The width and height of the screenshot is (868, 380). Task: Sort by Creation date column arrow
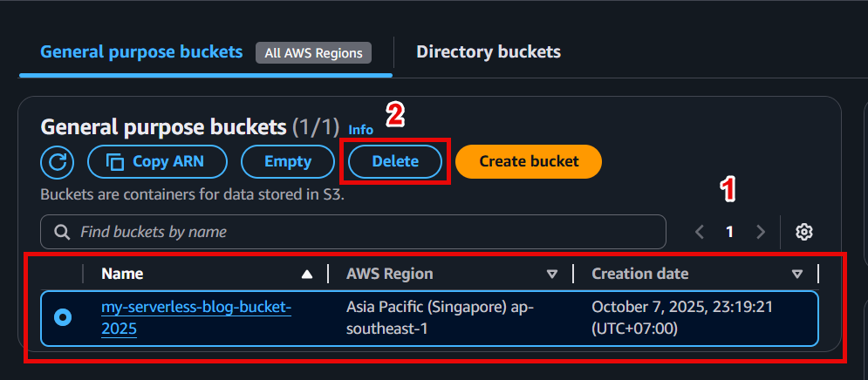(797, 274)
